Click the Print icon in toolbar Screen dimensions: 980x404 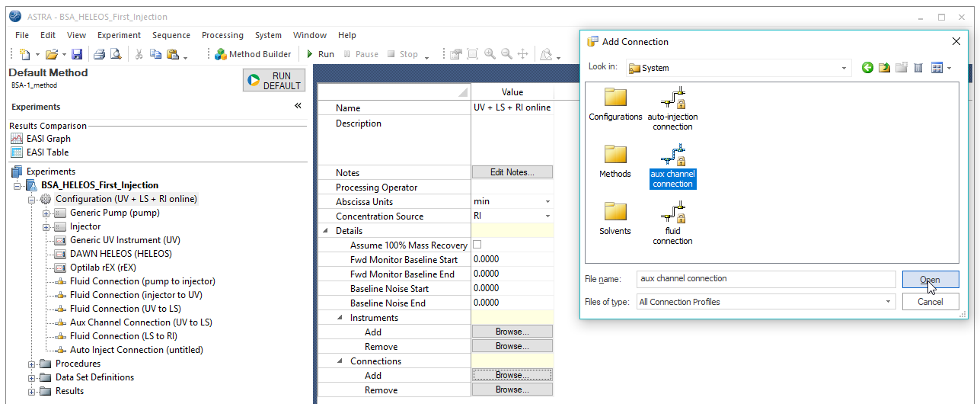click(x=99, y=55)
